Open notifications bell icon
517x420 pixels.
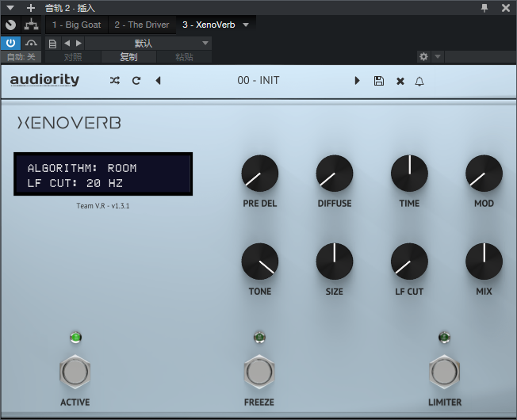pos(419,81)
